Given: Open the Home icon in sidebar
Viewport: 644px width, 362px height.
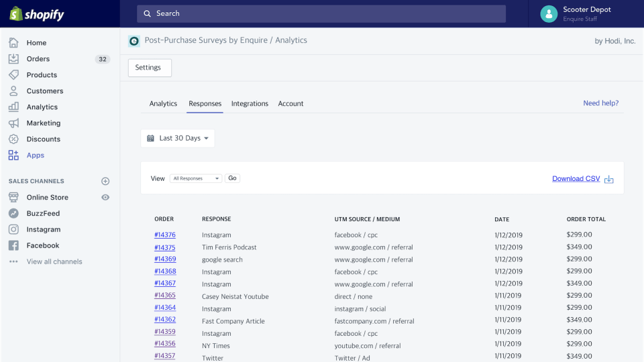Looking at the screenshot, I should pos(13,43).
